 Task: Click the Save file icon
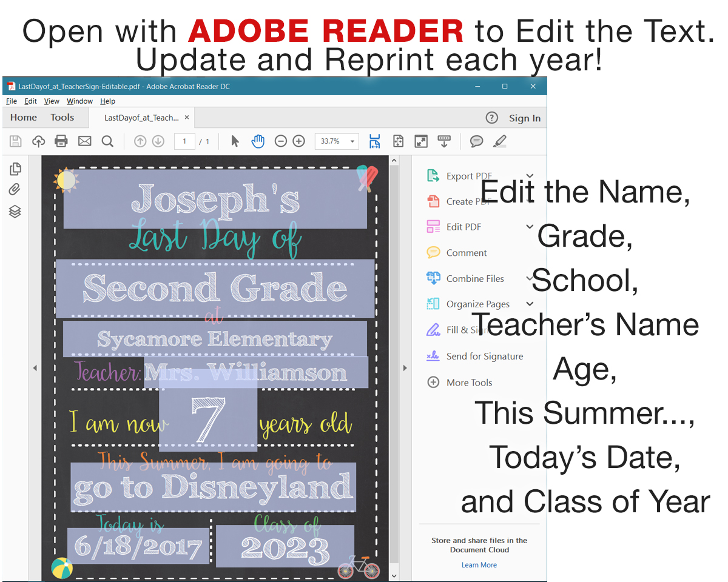coord(16,141)
